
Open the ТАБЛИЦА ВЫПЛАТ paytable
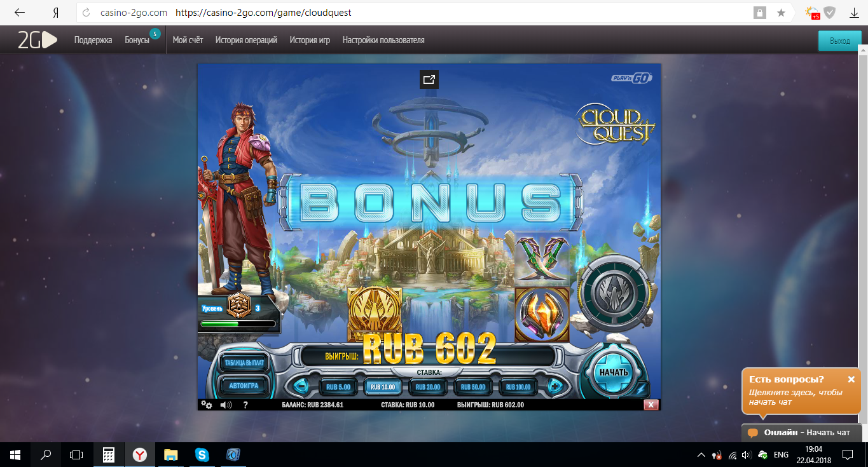244,362
